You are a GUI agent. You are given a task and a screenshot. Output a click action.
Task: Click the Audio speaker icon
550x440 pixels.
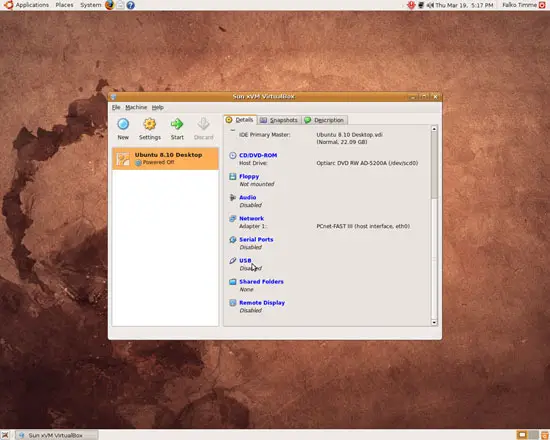coord(233,198)
